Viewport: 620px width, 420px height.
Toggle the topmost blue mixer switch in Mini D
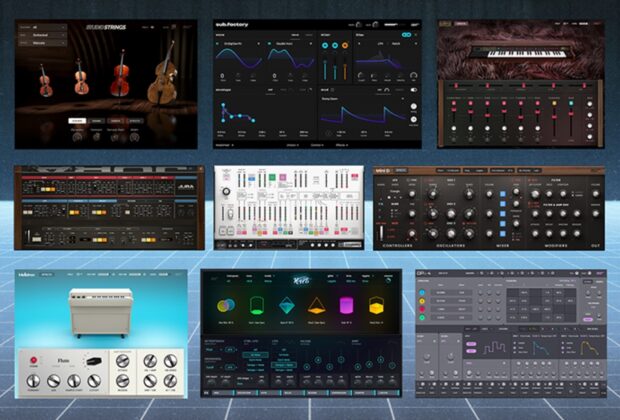click(x=503, y=194)
